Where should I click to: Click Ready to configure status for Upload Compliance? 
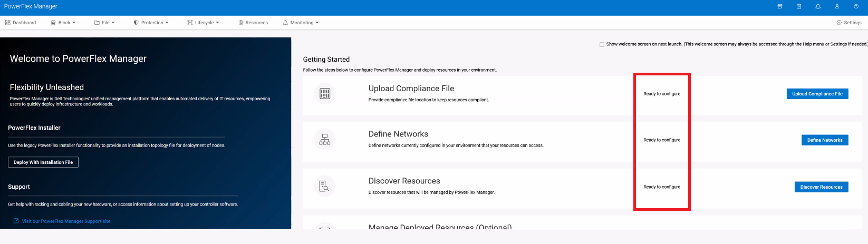tap(662, 94)
